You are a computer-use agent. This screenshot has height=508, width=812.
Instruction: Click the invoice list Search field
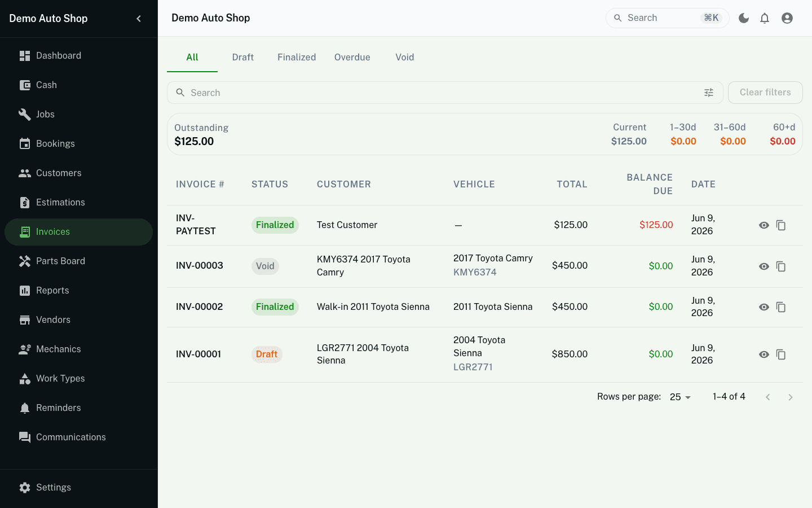445,93
